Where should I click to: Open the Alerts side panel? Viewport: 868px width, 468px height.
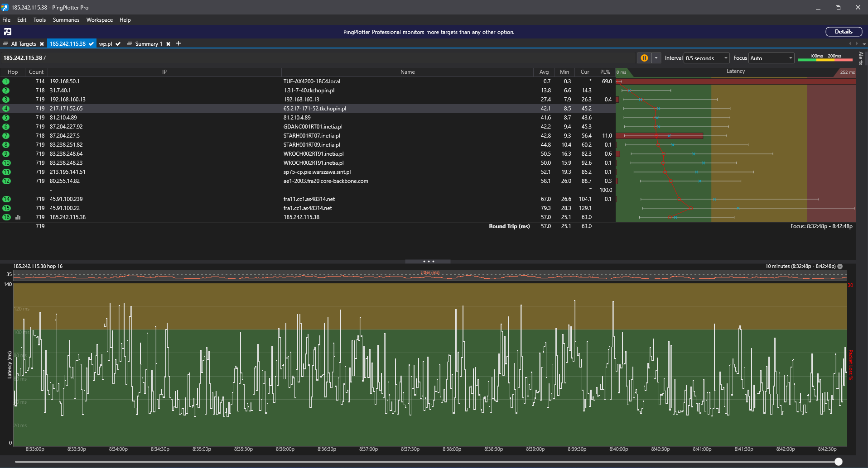(x=861, y=58)
